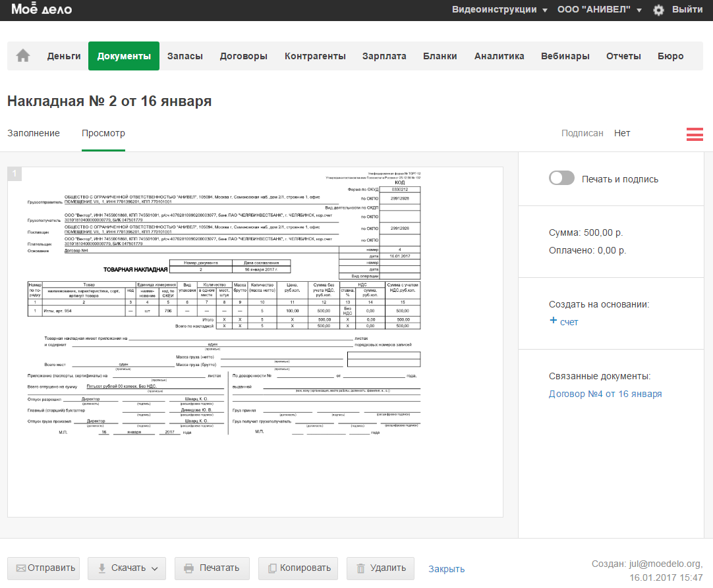The width and height of the screenshot is (713, 588).
Task: Open linked Договор №4 от 16 января
Action: (605, 394)
